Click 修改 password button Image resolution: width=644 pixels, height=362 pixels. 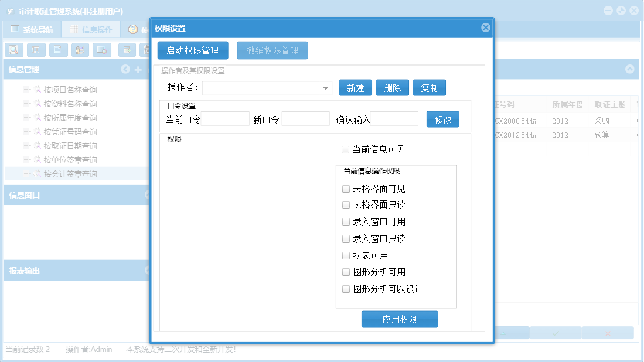point(443,119)
